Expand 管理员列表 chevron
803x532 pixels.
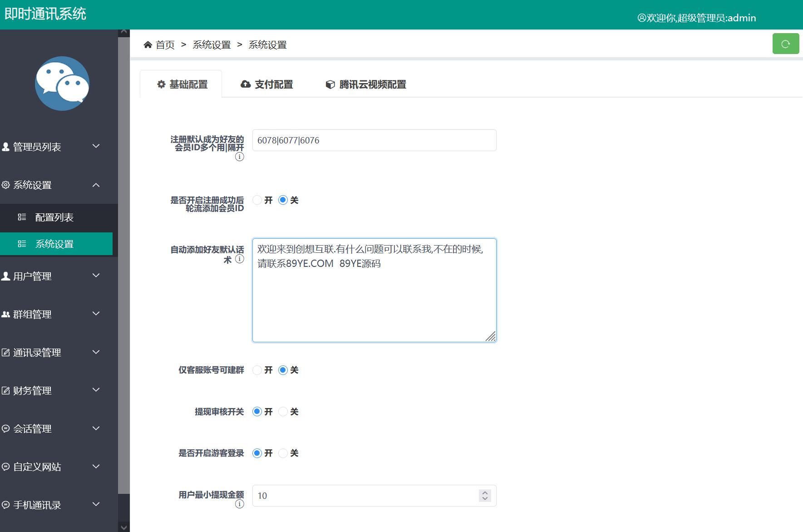click(96, 146)
